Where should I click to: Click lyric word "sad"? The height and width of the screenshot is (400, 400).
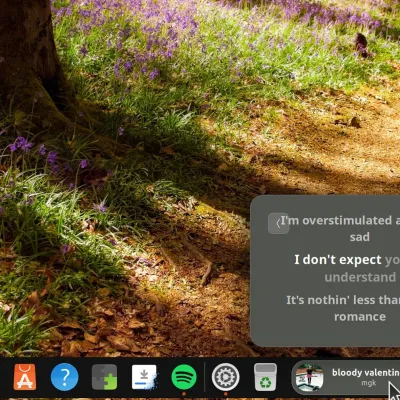point(360,237)
